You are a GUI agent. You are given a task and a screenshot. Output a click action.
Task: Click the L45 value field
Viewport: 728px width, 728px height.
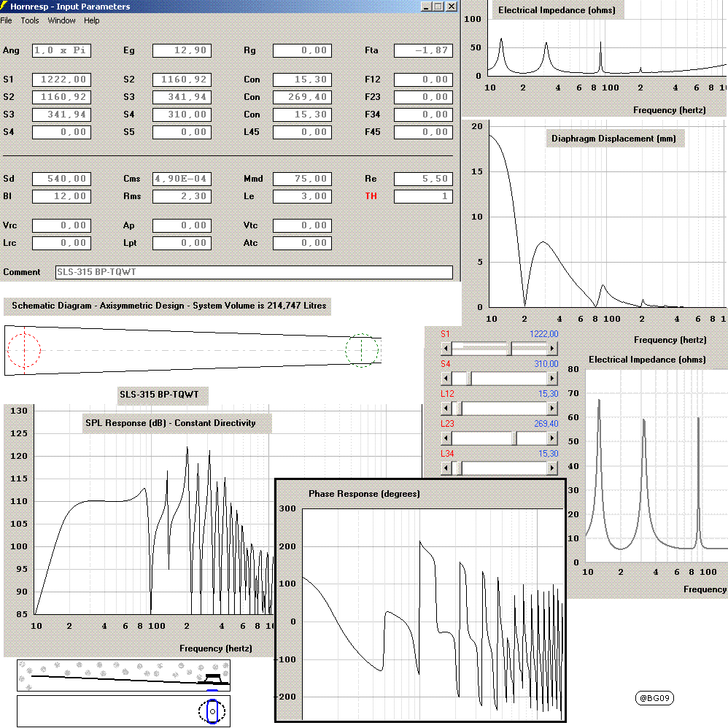click(x=302, y=132)
